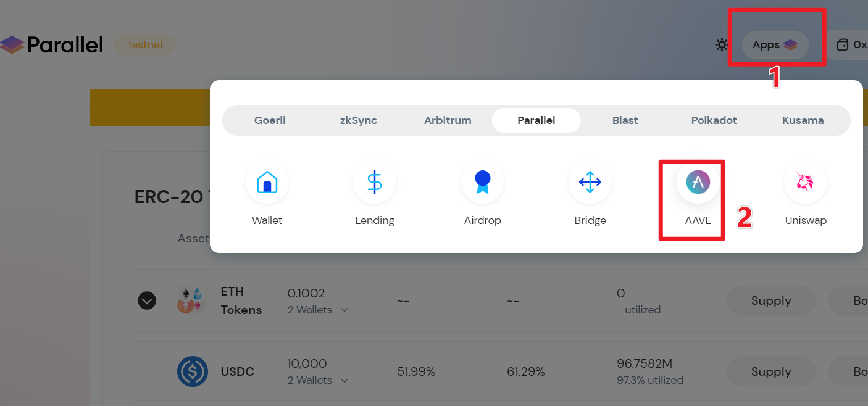The image size is (868, 406).
Task: Click the USDC 51.99% value
Action: click(416, 371)
